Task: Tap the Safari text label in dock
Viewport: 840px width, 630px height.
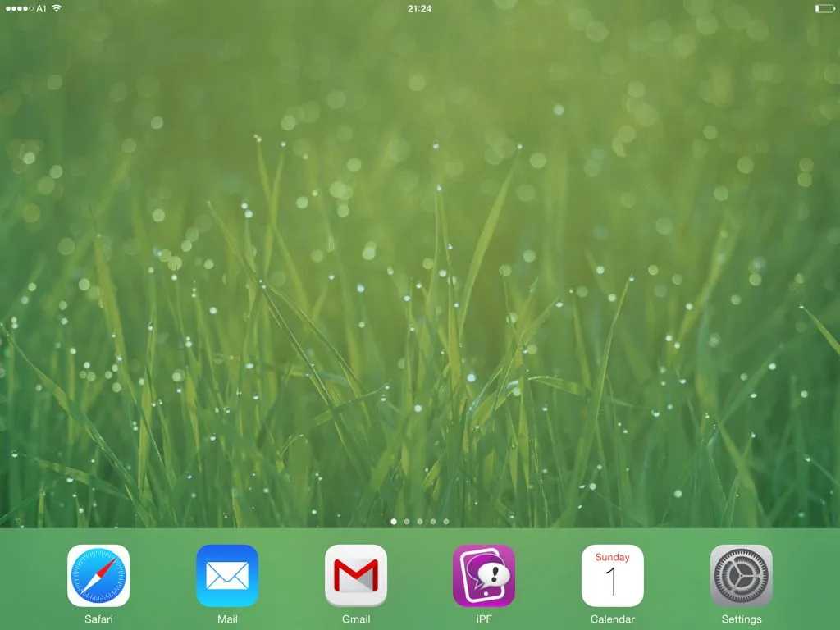Action: (98, 619)
